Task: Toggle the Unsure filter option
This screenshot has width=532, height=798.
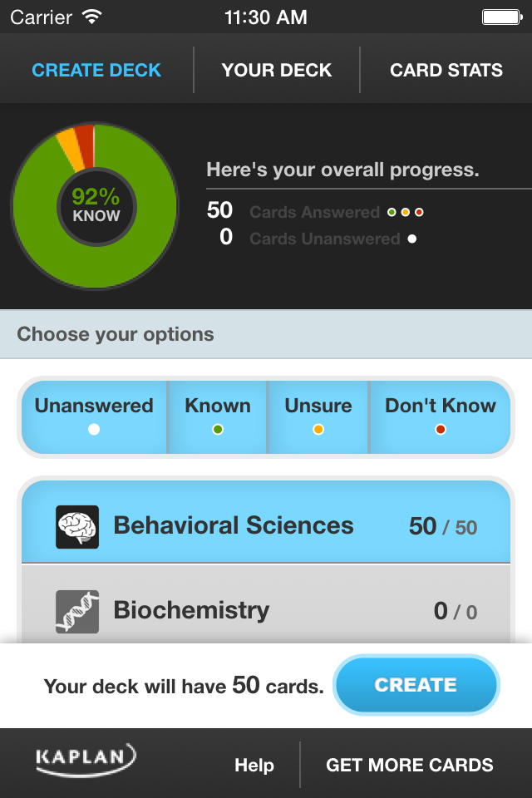Action: [318, 416]
